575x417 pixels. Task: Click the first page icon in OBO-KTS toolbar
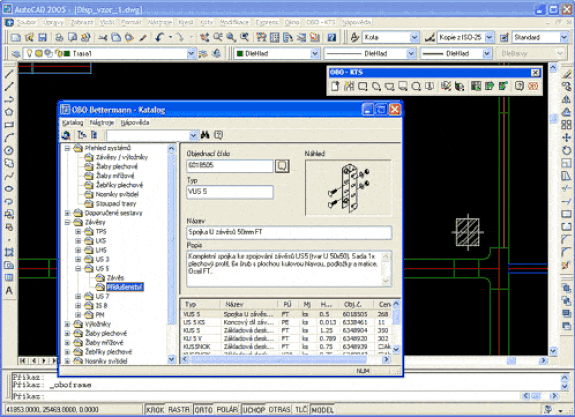click(x=335, y=86)
